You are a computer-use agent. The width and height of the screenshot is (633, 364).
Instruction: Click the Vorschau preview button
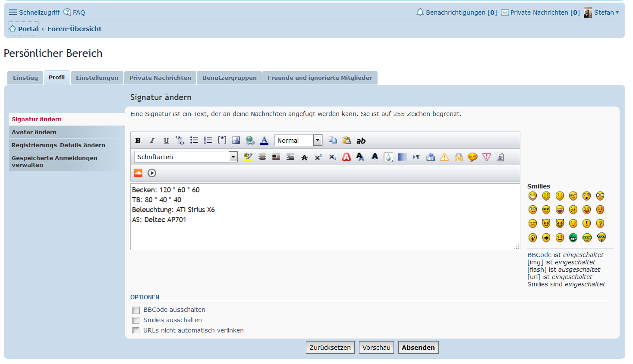click(376, 348)
